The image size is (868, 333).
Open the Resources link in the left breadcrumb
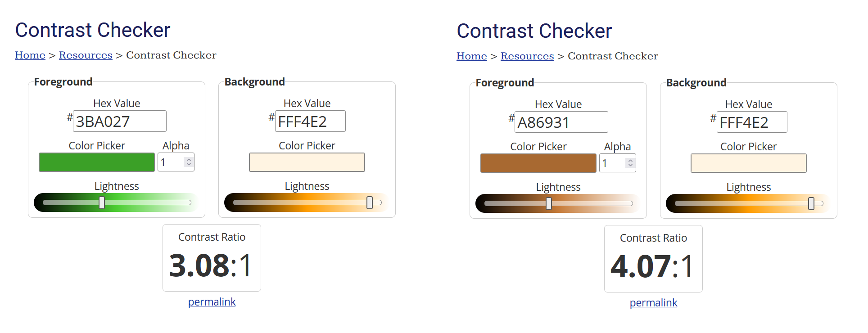tap(86, 55)
